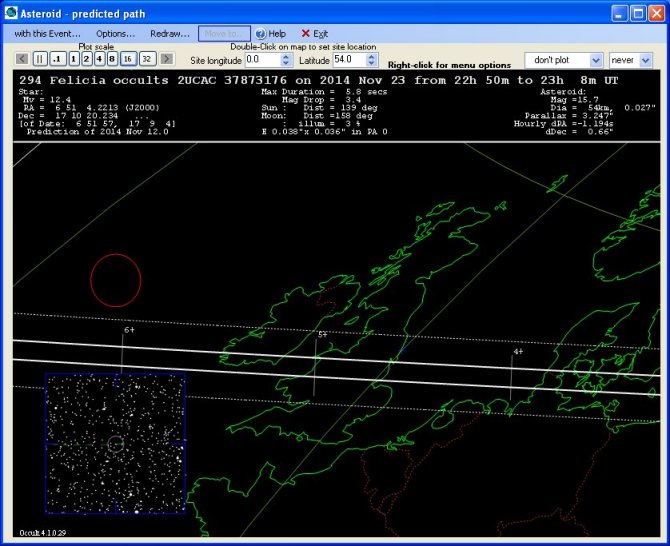Switch plot scale to 32
This screenshot has width=670, height=546.
click(147, 59)
